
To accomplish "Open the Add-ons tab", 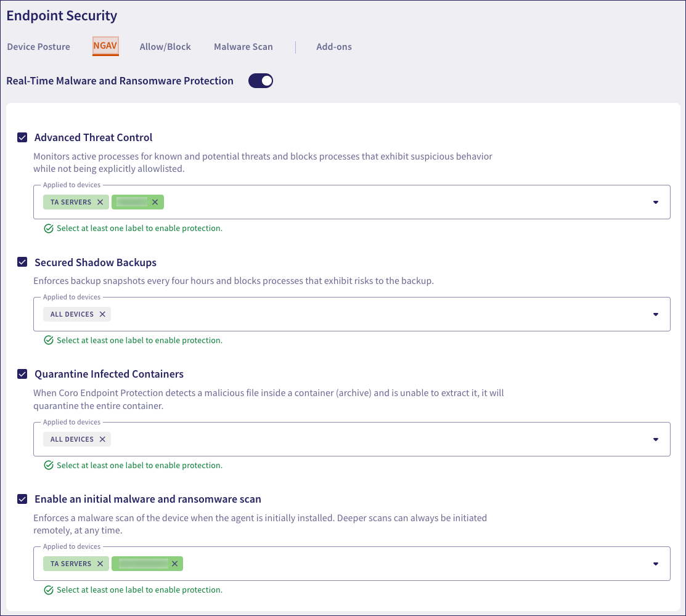I will pyautogui.click(x=334, y=47).
